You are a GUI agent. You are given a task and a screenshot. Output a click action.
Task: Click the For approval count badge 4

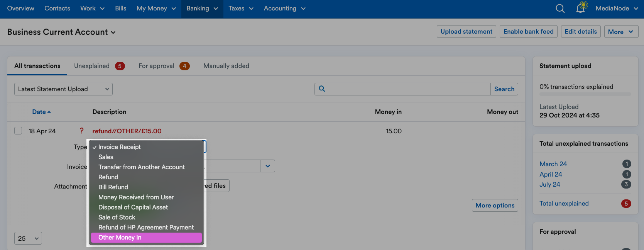coord(184,66)
